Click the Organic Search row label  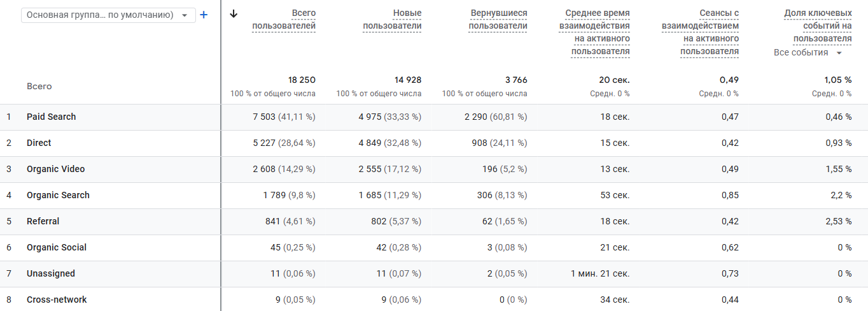pyautogui.click(x=58, y=195)
